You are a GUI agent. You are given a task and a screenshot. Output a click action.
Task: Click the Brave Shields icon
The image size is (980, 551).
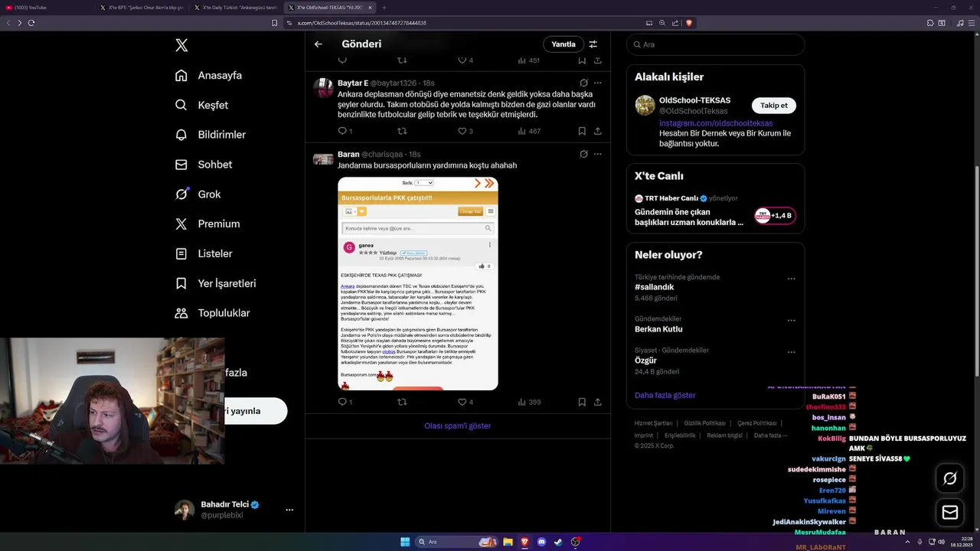(x=689, y=23)
